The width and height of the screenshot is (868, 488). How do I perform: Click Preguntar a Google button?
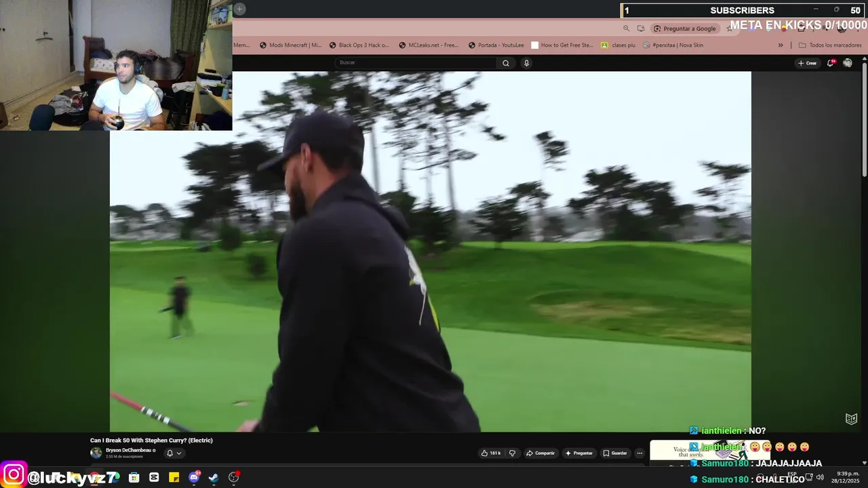tap(685, 28)
